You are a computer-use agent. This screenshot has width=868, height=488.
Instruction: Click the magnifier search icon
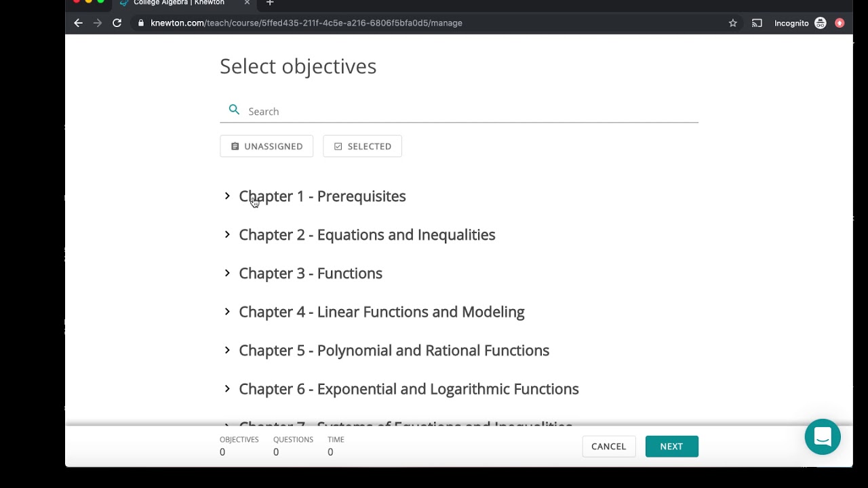click(234, 110)
